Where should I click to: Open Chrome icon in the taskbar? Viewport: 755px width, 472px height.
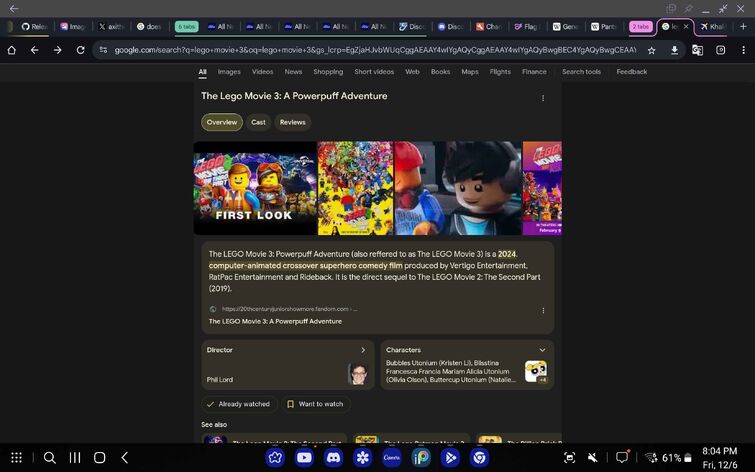coord(479,458)
